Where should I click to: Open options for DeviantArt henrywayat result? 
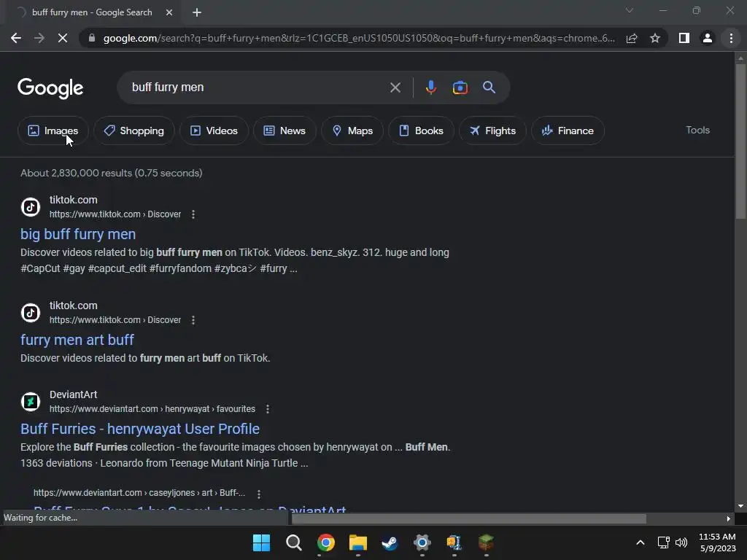coord(267,409)
